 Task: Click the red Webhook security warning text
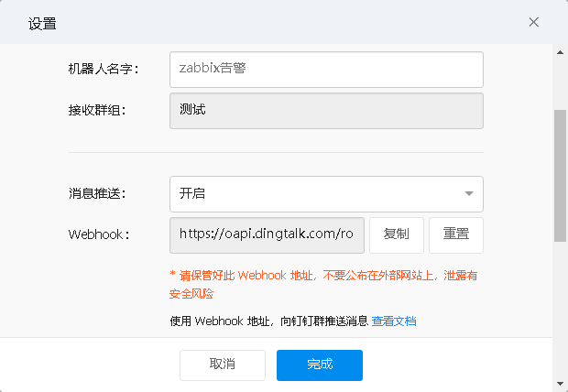tap(323, 285)
